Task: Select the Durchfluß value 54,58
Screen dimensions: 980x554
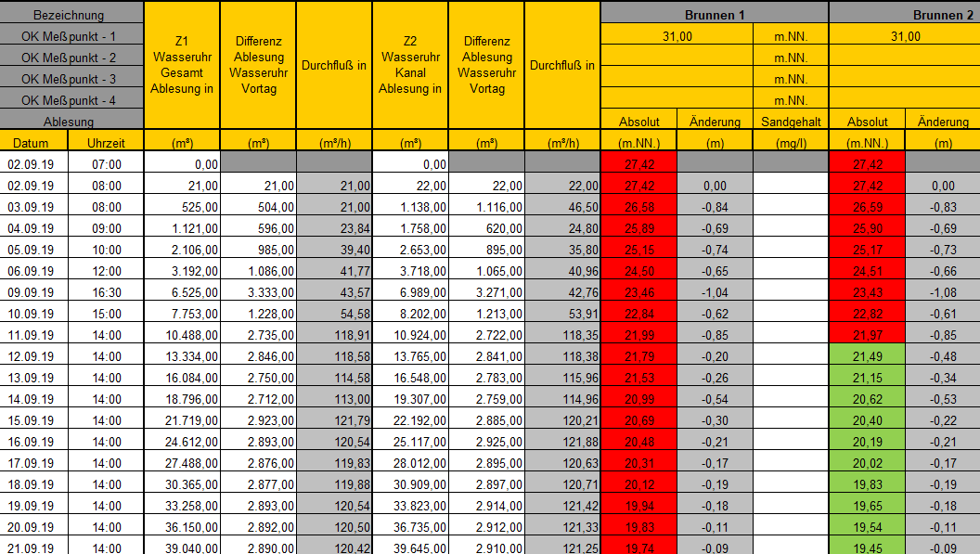Action: [x=333, y=313]
